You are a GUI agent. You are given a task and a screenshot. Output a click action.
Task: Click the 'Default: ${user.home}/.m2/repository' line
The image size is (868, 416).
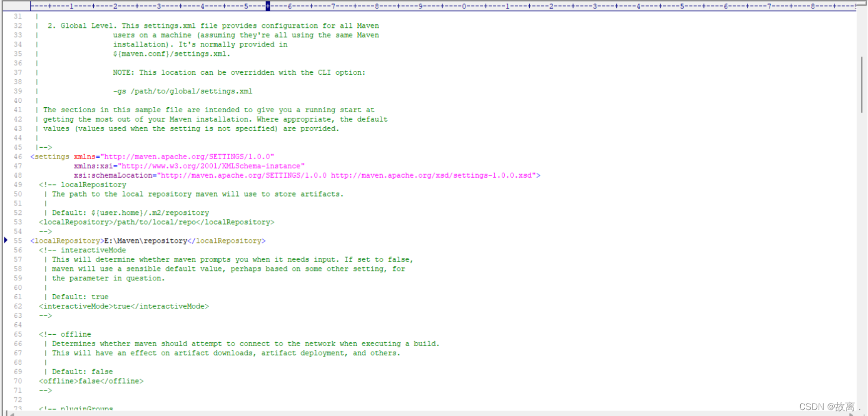[131, 213]
